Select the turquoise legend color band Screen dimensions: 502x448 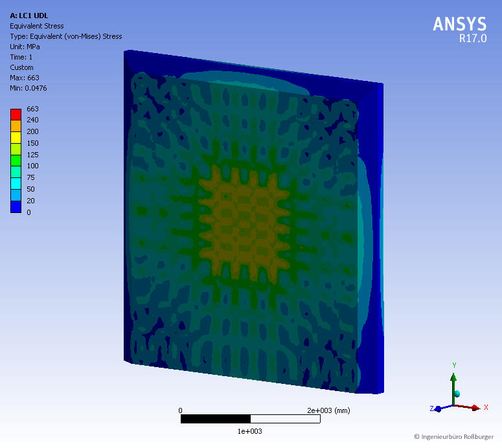[16, 172]
